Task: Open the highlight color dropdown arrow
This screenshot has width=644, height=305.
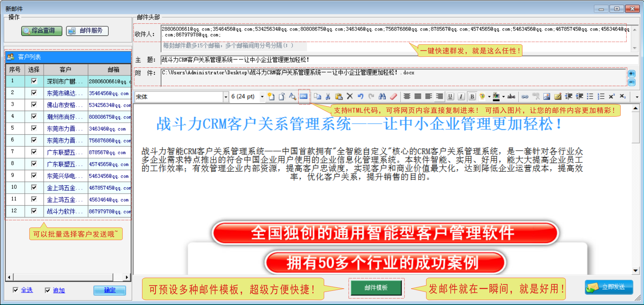Action: click(503, 96)
